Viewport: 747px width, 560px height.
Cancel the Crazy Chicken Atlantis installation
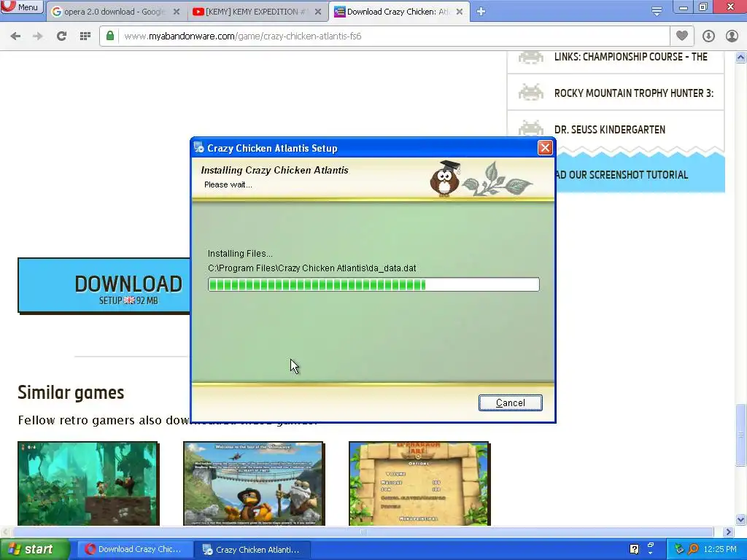tap(510, 402)
